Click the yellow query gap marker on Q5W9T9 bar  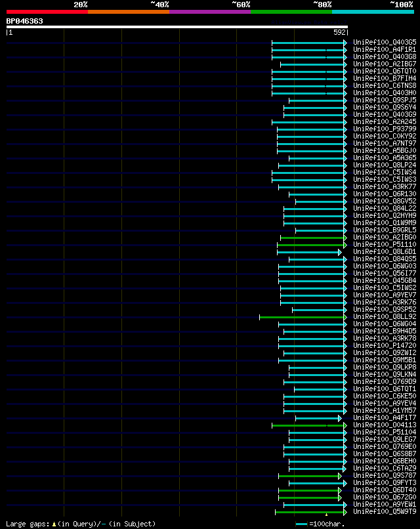[x=326, y=515]
